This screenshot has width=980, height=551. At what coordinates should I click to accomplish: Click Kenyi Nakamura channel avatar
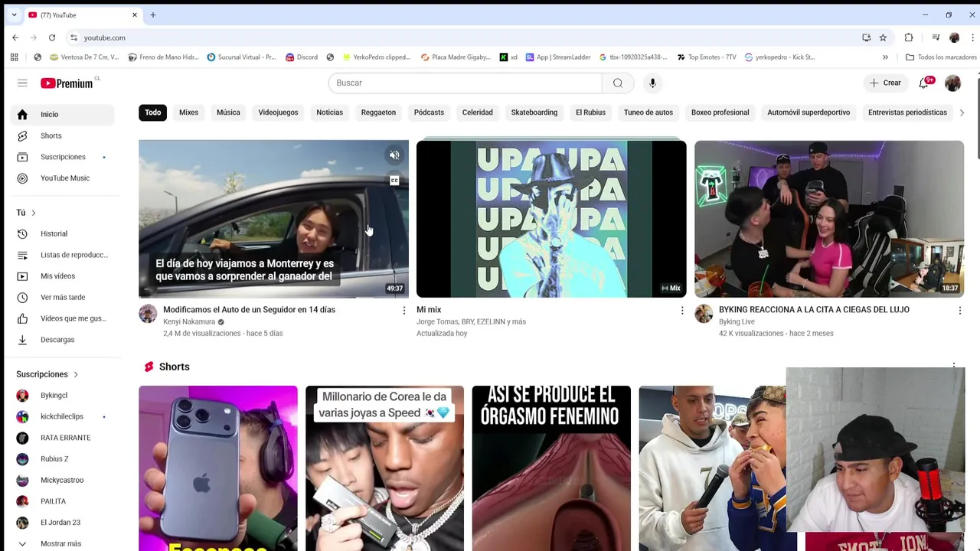pyautogui.click(x=148, y=314)
